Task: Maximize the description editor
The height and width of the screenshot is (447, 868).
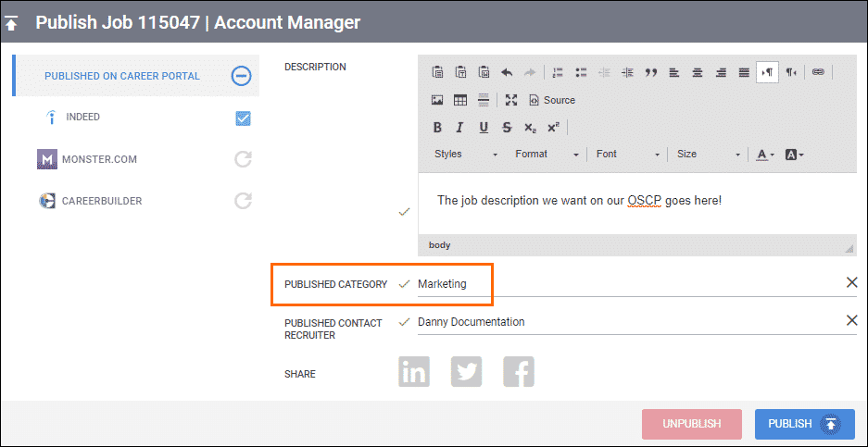Action: pyautogui.click(x=511, y=100)
